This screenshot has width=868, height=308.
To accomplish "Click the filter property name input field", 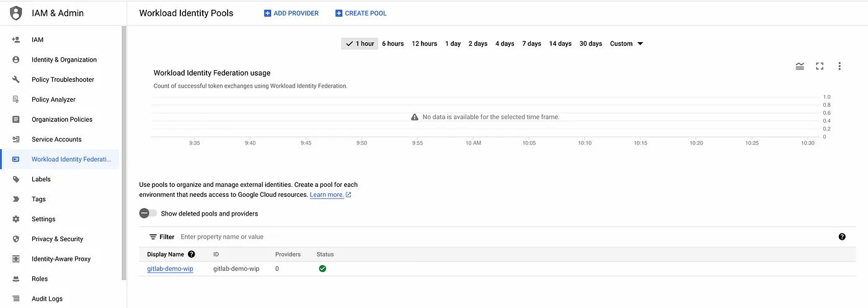I will click(505, 237).
